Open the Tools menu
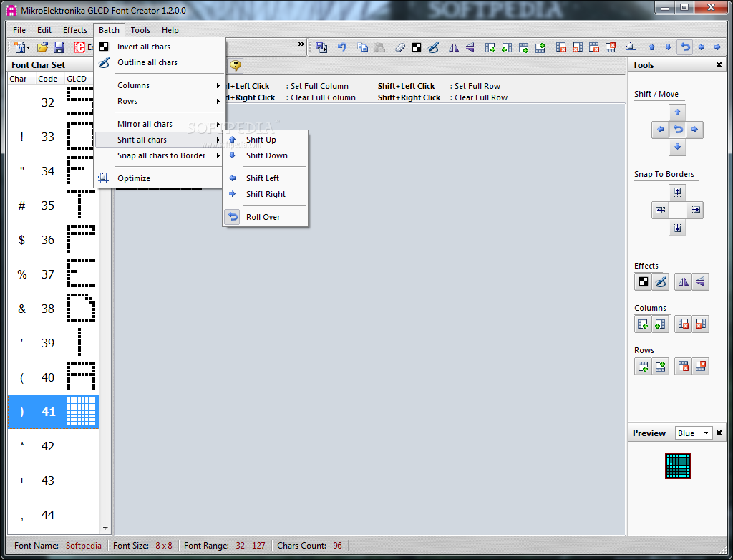 (140, 30)
